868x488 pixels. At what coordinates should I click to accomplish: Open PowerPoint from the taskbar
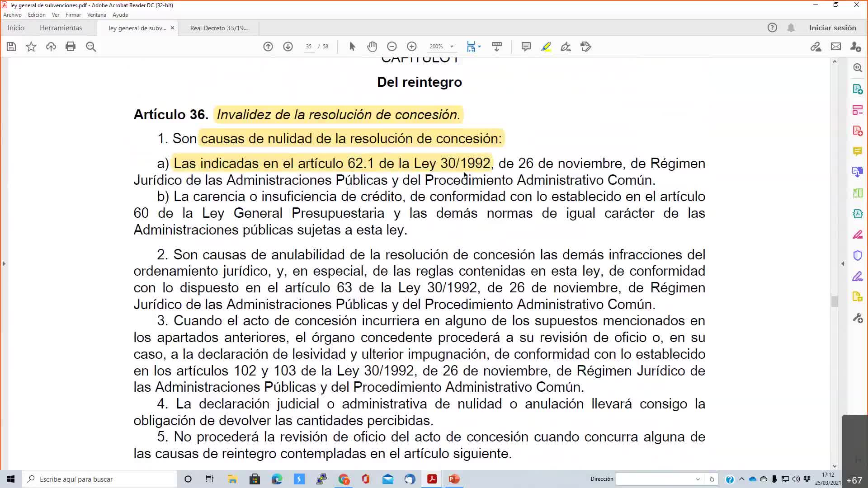pyautogui.click(x=454, y=479)
